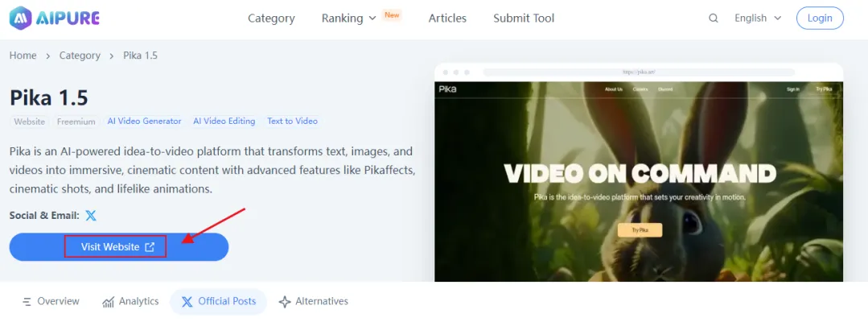Screen dimensions: 868x322
Task: Open the Ranking dropdown menu
Action: 348,18
